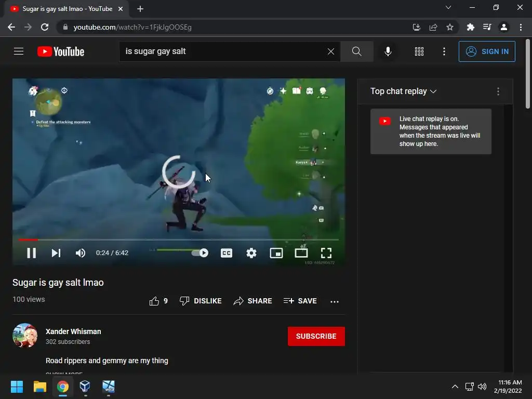The height and width of the screenshot is (399, 532).
Task: Click the SHARE button
Action: [253, 301]
